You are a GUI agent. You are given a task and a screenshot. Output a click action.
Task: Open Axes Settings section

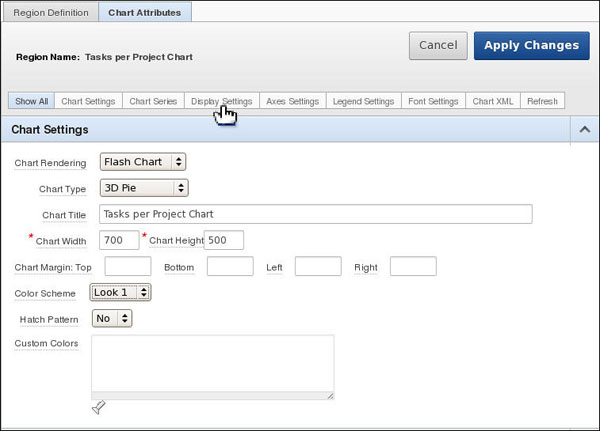click(292, 101)
